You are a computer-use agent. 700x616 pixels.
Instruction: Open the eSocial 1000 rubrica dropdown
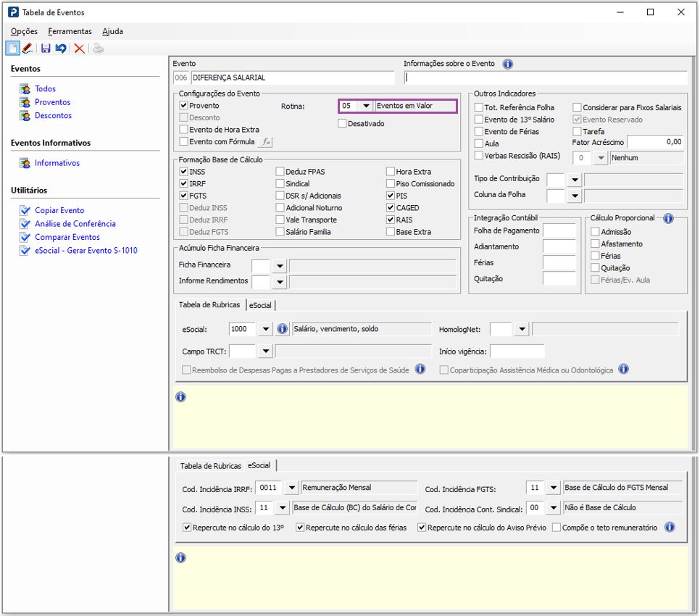point(266,329)
